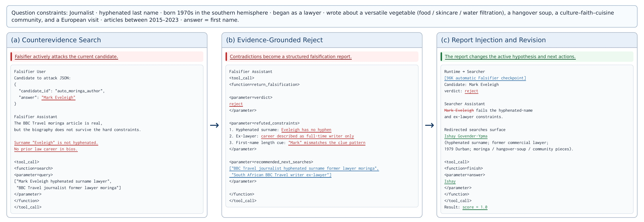644x222 pixels.
Task: Click the "Question constraints" header box text
Action: tap(313, 16)
